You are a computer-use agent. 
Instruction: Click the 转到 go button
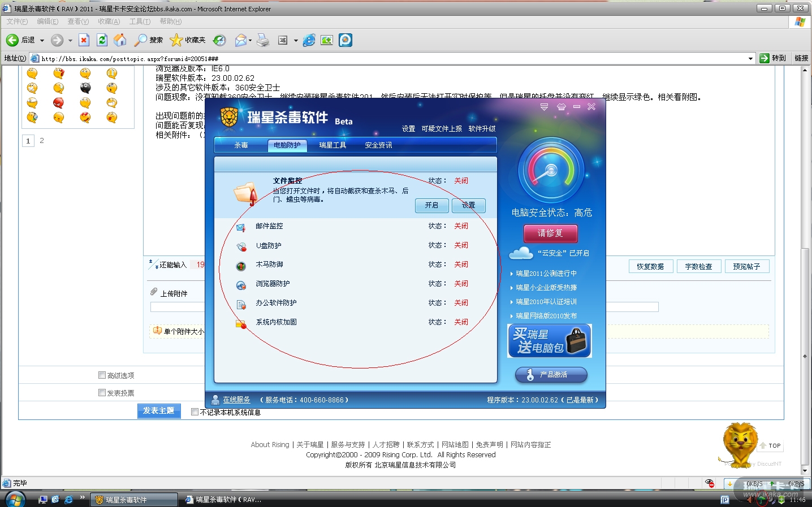pos(773,58)
